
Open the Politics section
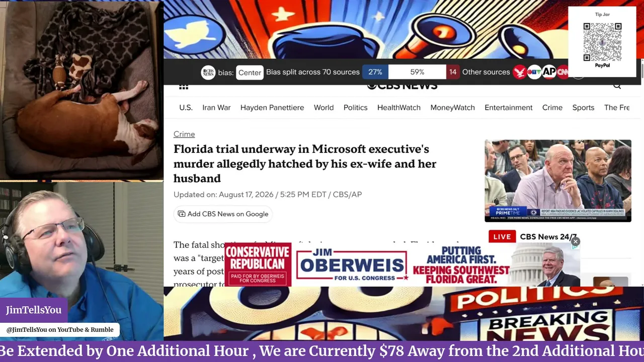355,108
